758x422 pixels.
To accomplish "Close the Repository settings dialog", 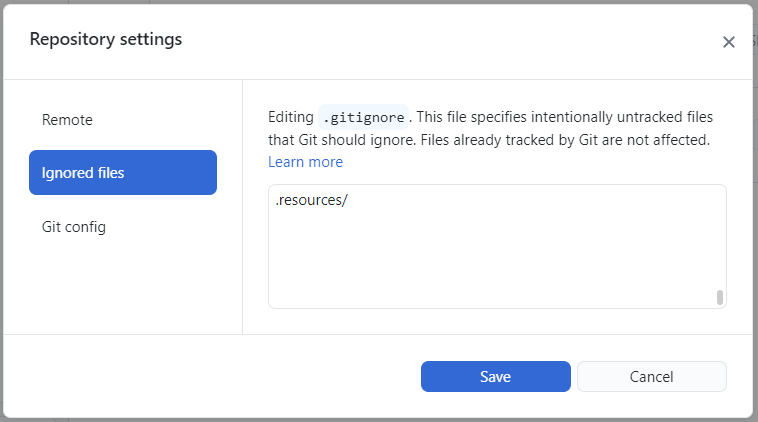I will 728,42.
